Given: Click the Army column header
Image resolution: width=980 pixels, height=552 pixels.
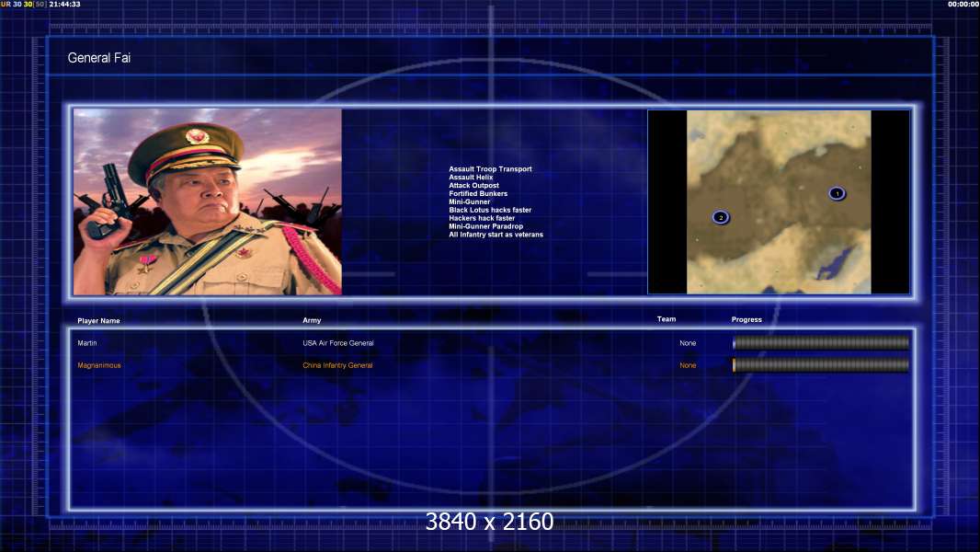Looking at the screenshot, I should [x=312, y=320].
